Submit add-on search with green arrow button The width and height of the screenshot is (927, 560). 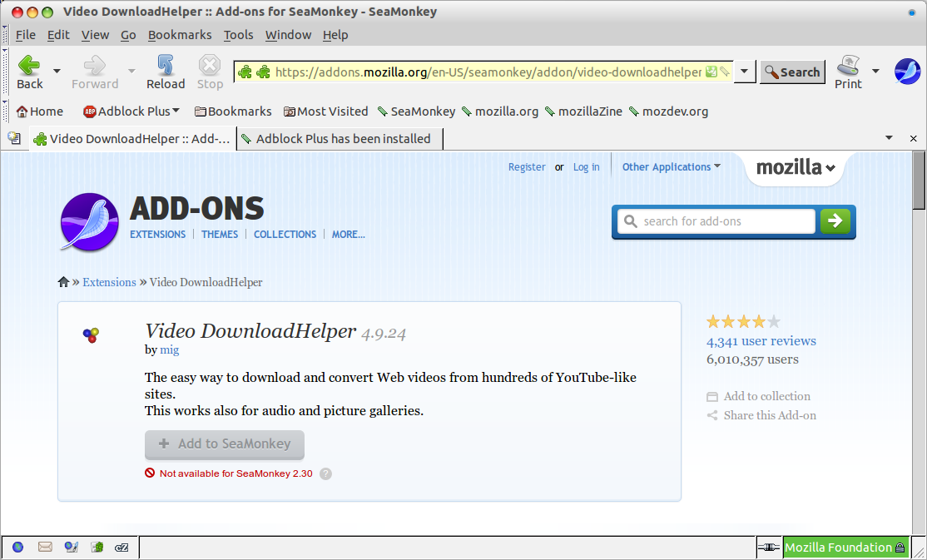click(835, 221)
